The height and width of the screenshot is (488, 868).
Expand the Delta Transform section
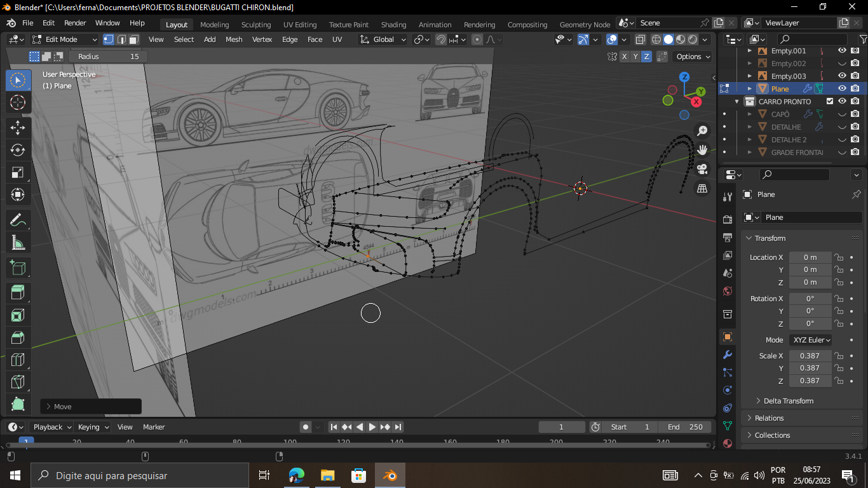(x=788, y=401)
